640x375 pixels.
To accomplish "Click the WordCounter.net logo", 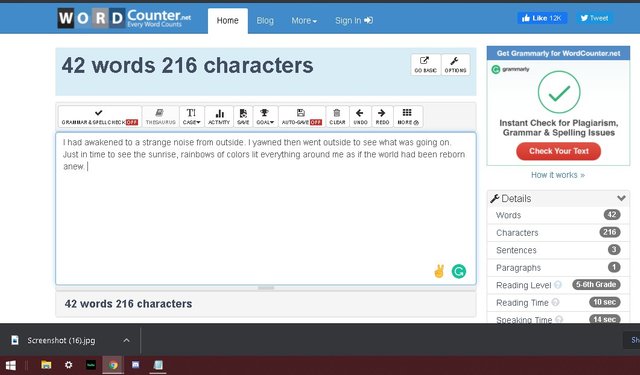I will [x=124, y=18].
